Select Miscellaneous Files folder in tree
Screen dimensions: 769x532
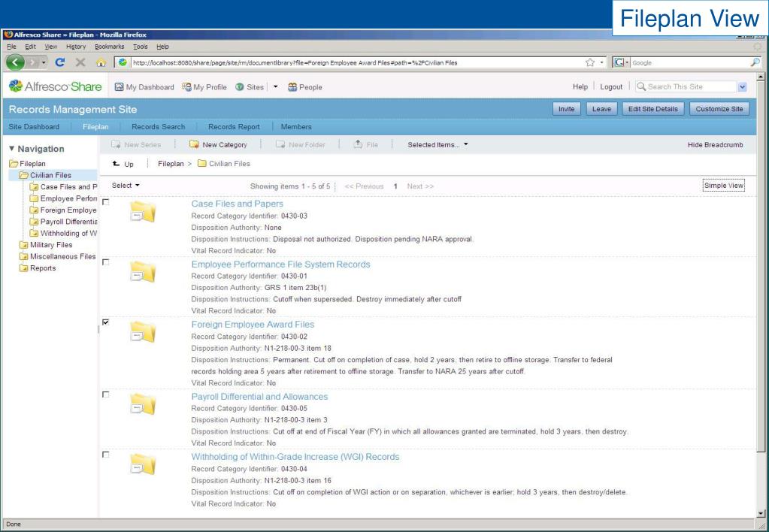57,256
